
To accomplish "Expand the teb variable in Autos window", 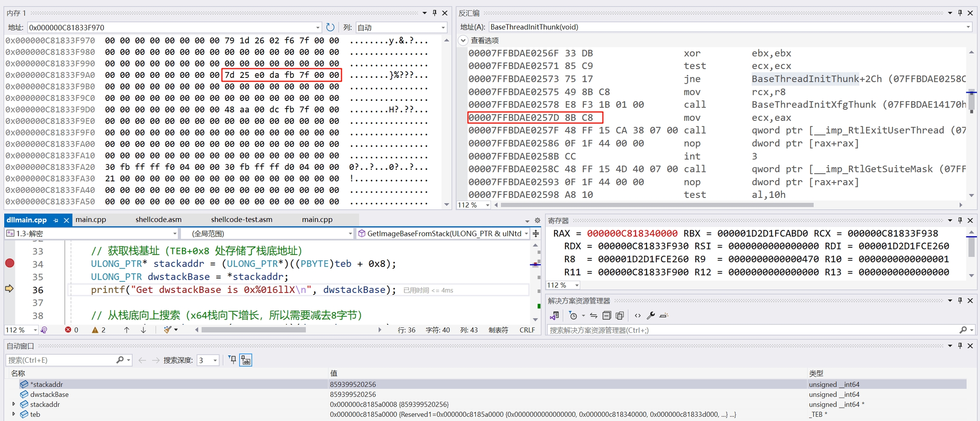I will [x=14, y=414].
